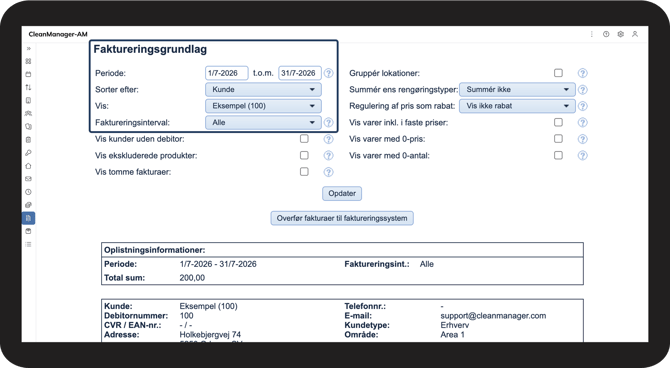Click help icon for Vis varer med 0-antal
Image resolution: width=670 pixels, height=368 pixels.
(x=582, y=156)
